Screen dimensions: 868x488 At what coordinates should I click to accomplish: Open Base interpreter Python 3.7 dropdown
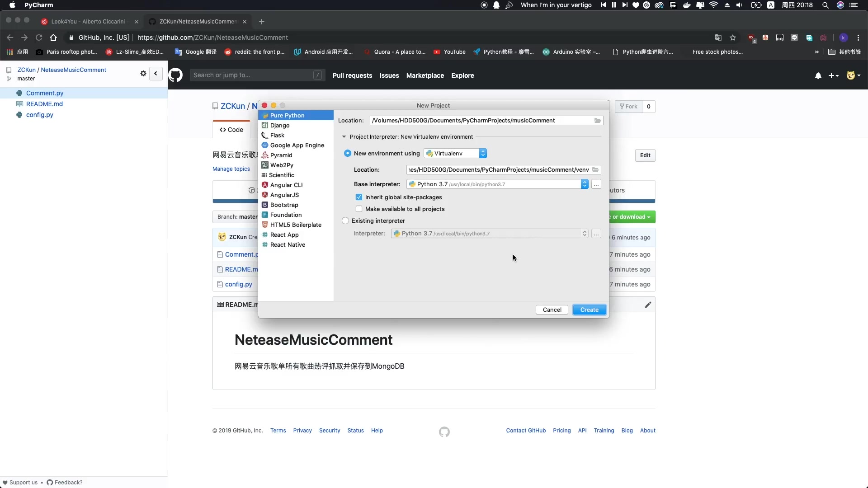(x=497, y=184)
